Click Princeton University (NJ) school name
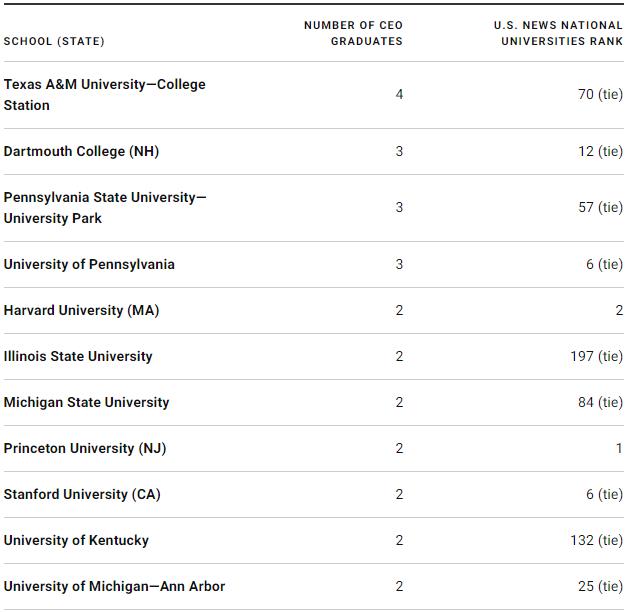 (85, 448)
